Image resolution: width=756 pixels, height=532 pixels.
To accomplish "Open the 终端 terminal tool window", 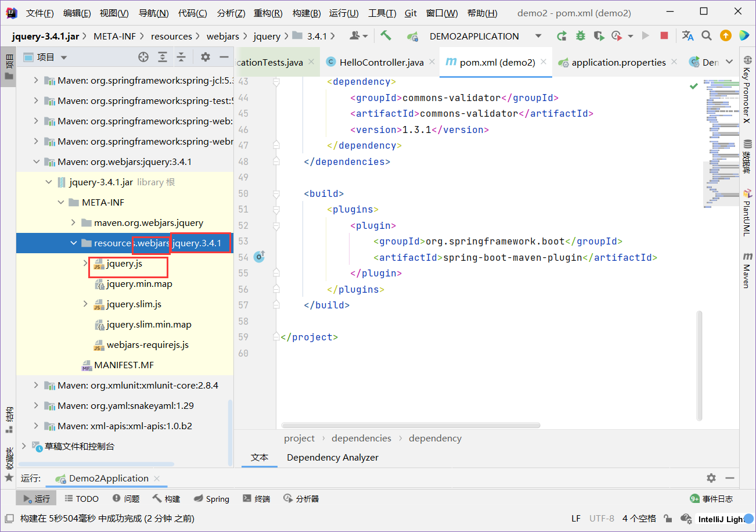I will click(x=256, y=498).
